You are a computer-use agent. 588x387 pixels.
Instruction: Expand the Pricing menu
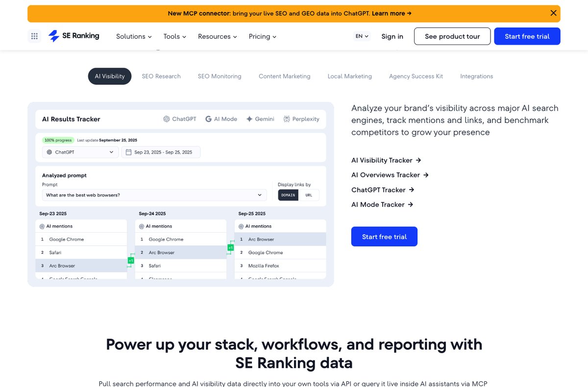(x=263, y=36)
